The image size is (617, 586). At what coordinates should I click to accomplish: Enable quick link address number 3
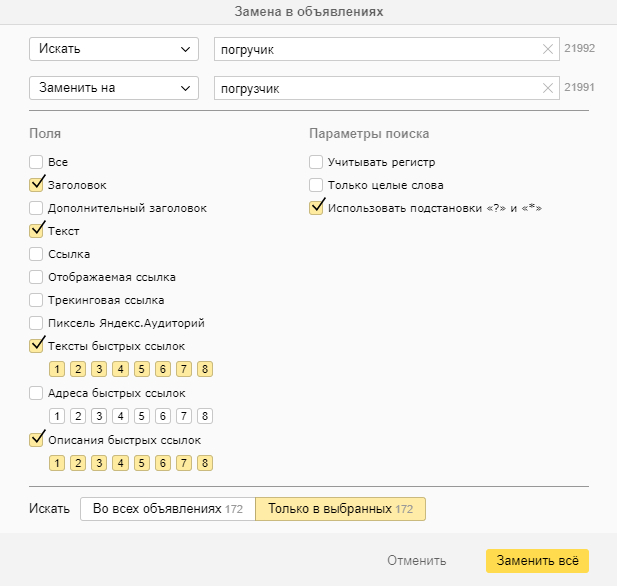[x=99, y=416]
